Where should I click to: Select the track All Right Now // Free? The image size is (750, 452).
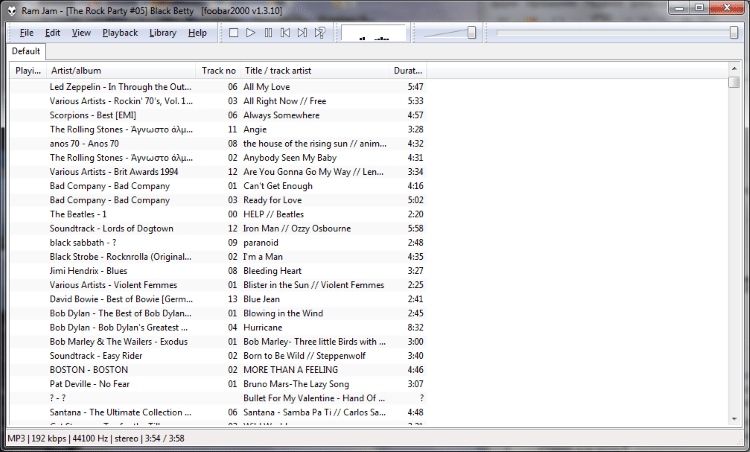pyautogui.click(x=285, y=101)
